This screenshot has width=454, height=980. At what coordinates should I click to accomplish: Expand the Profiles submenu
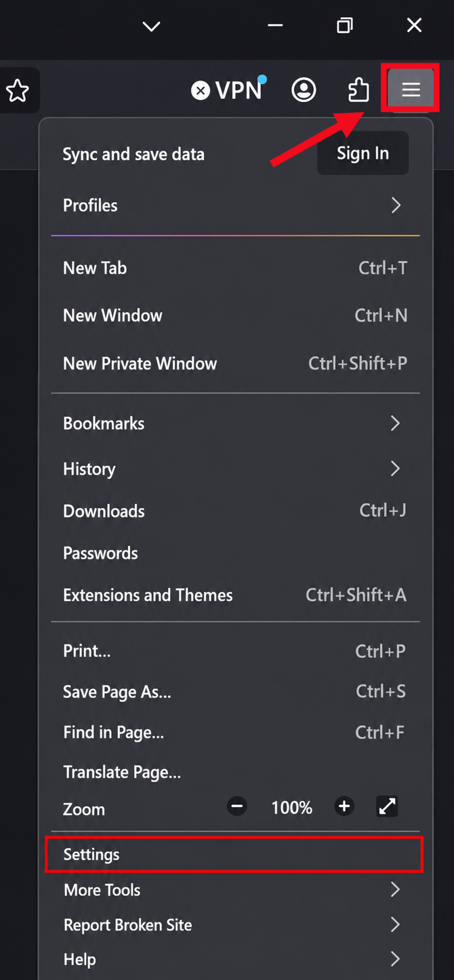[235, 205]
